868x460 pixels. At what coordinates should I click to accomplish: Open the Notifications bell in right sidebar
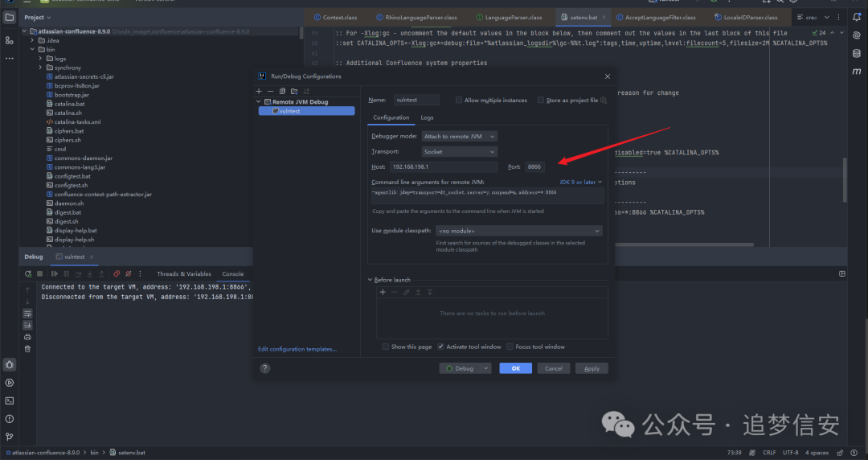coord(857,18)
